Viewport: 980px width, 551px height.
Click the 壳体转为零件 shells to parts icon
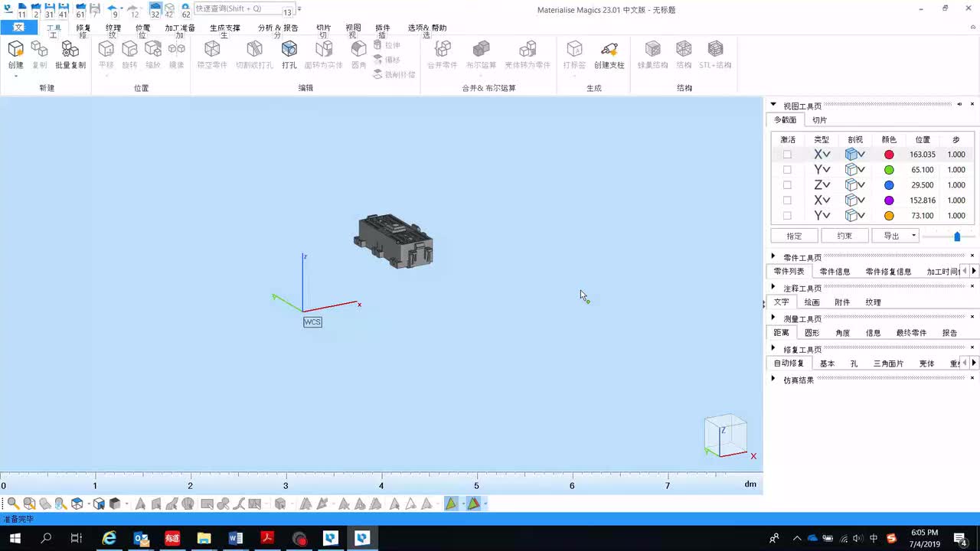tap(528, 50)
